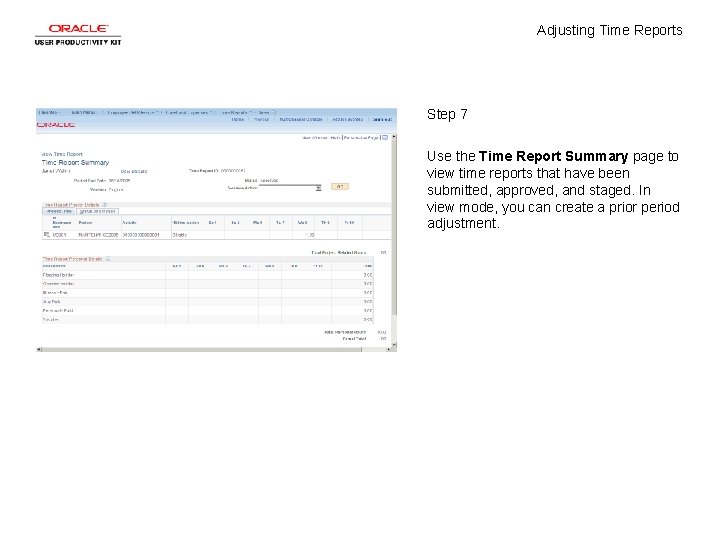Screen dimensions: 720x540
Task: Click the Billable cell in project row
Action: (x=180, y=235)
